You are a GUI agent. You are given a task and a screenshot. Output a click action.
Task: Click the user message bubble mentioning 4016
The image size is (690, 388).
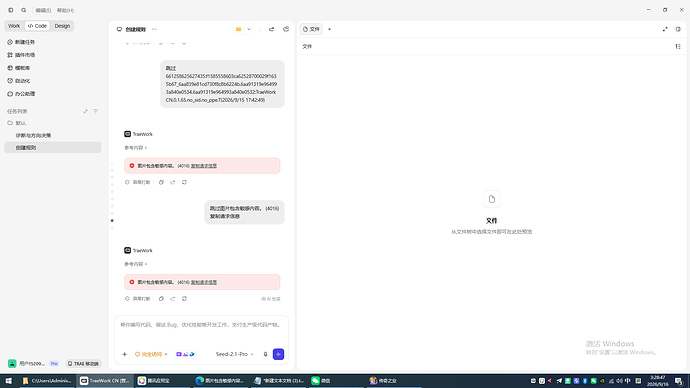coord(244,212)
